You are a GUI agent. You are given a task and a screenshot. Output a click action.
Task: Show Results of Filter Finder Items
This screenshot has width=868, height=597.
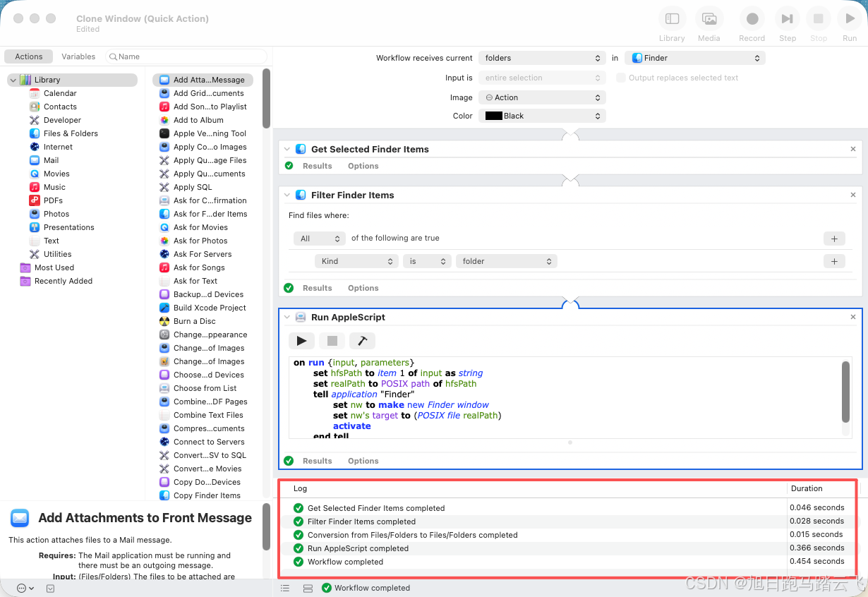coord(317,288)
